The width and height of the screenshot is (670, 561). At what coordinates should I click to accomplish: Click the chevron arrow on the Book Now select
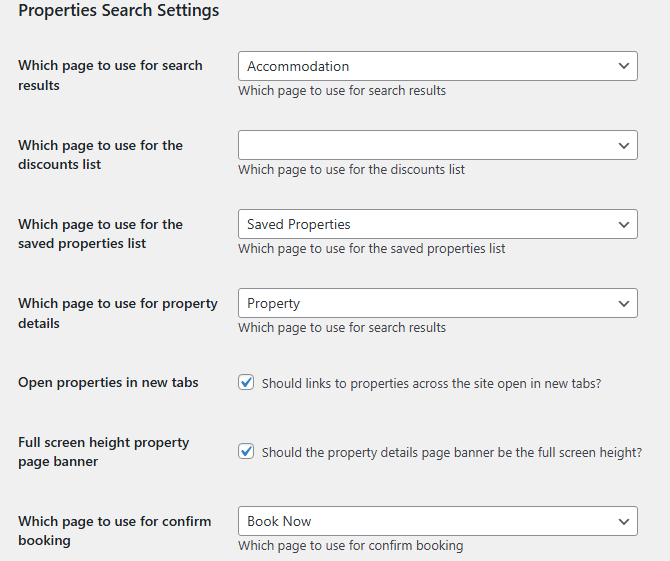pos(624,521)
